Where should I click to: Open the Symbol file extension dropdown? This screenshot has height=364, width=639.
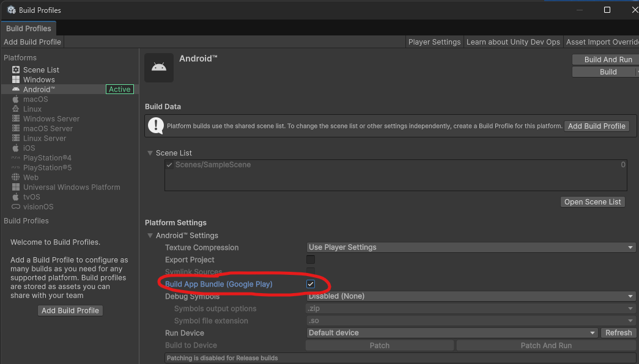(471, 321)
